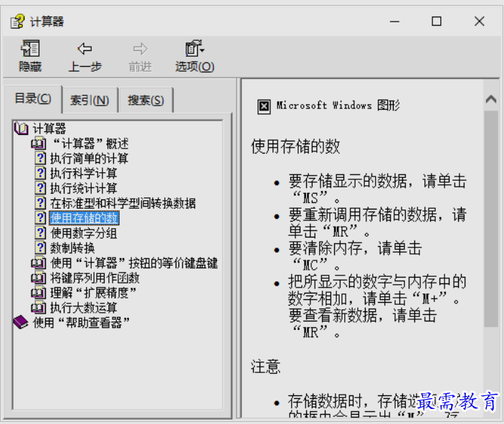Screen dimensions: 504x424
Task: Click the 上一步 back arrow icon
Action: tap(85, 49)
